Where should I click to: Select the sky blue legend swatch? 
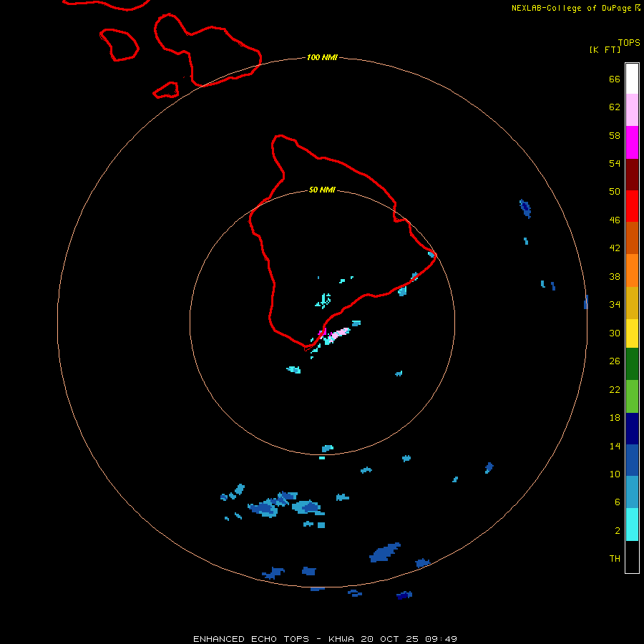click(632, 492)
